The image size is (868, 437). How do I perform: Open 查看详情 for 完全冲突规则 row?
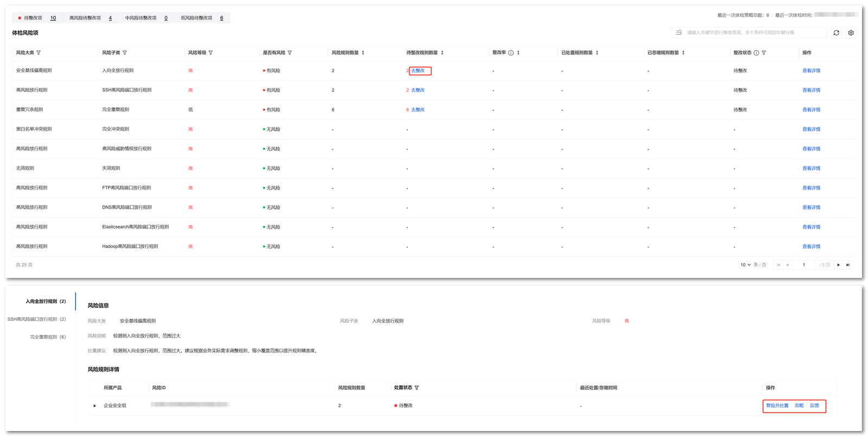[x=812, y=129]
